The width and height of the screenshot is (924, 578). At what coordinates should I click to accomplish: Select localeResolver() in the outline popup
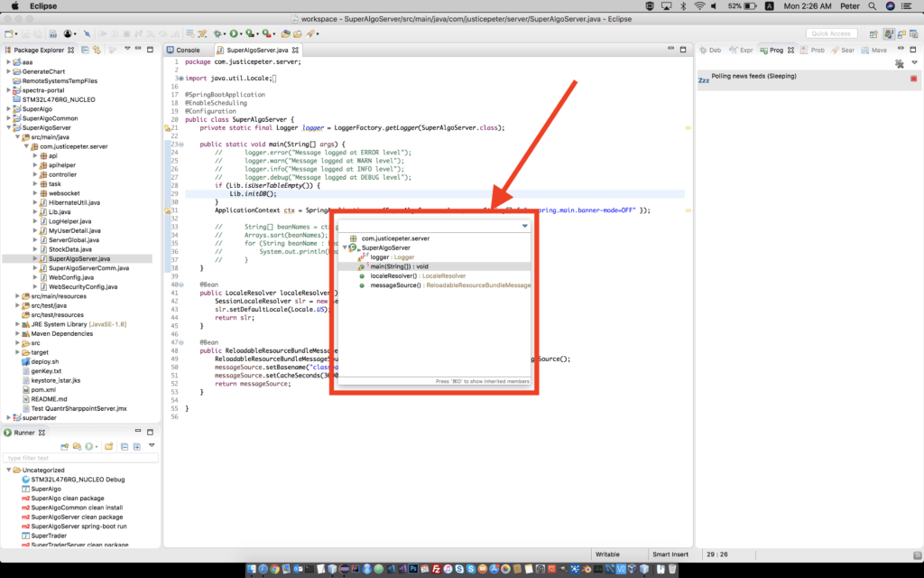[x=418, y=276]
